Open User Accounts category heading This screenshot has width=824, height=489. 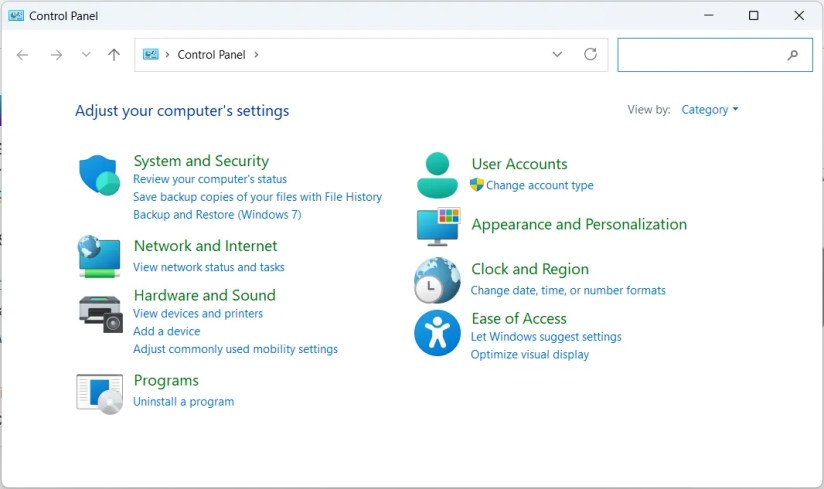tap(519, 164)
